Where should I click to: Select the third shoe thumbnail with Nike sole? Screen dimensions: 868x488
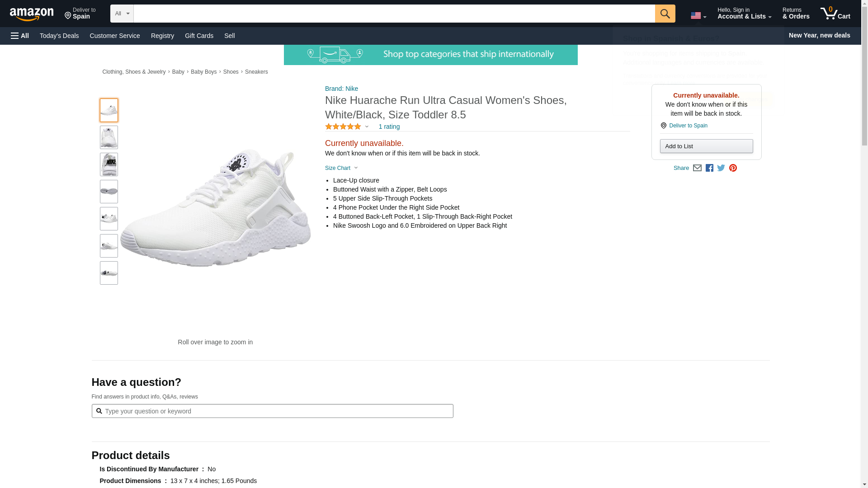pyautogui.click(x=109, y=164)
